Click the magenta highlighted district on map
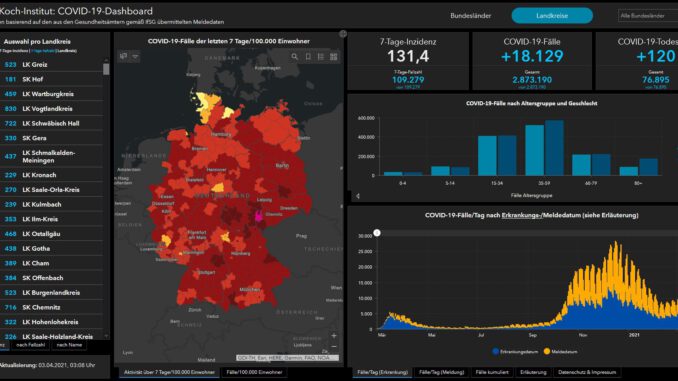Screen dimensions: 678x381 coord(259,216)
